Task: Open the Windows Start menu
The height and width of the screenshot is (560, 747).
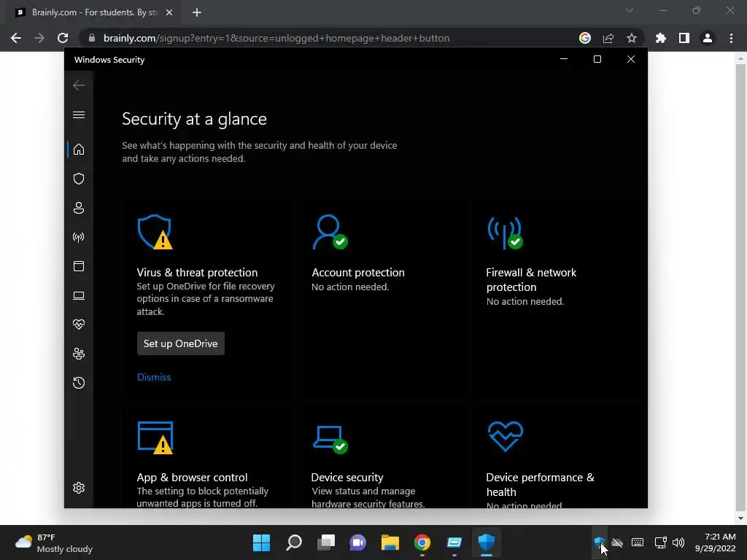Action: click(262, 542)
